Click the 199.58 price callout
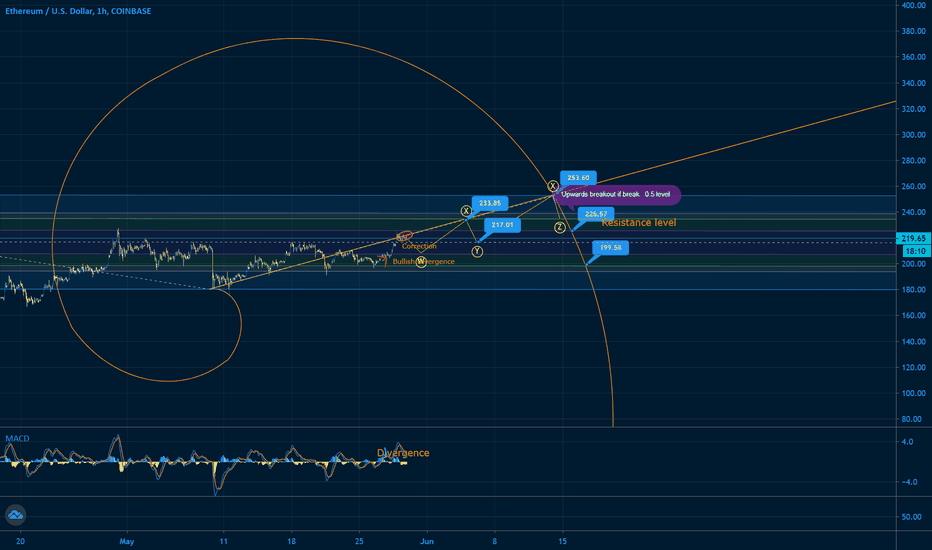 (610, 247)
